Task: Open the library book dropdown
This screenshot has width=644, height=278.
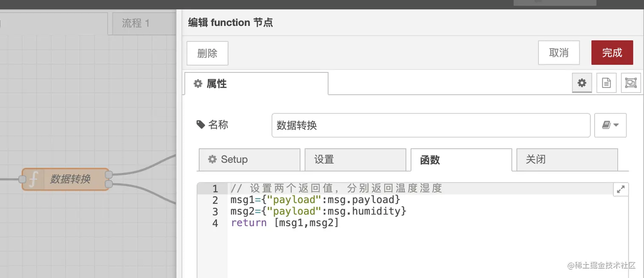Action: 610,125
